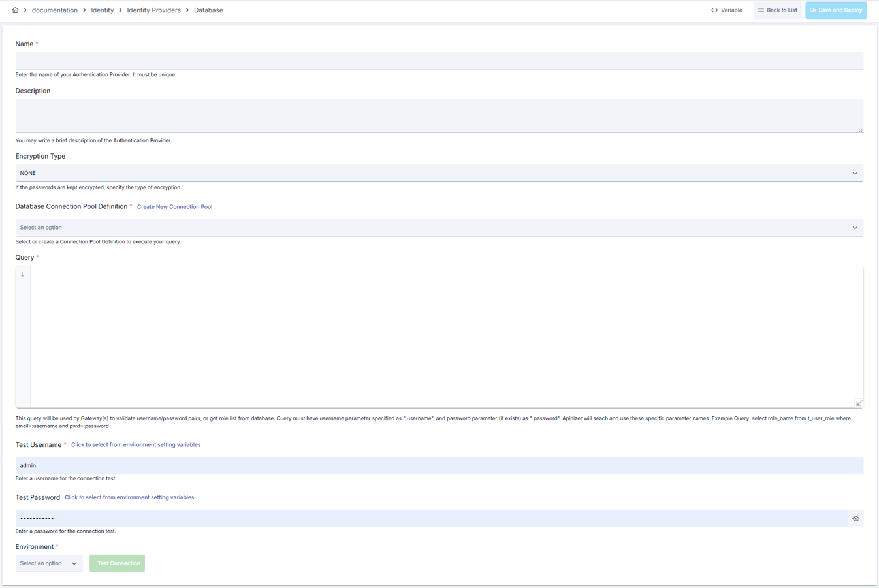Click Test Username environment setting variables link

136,445
